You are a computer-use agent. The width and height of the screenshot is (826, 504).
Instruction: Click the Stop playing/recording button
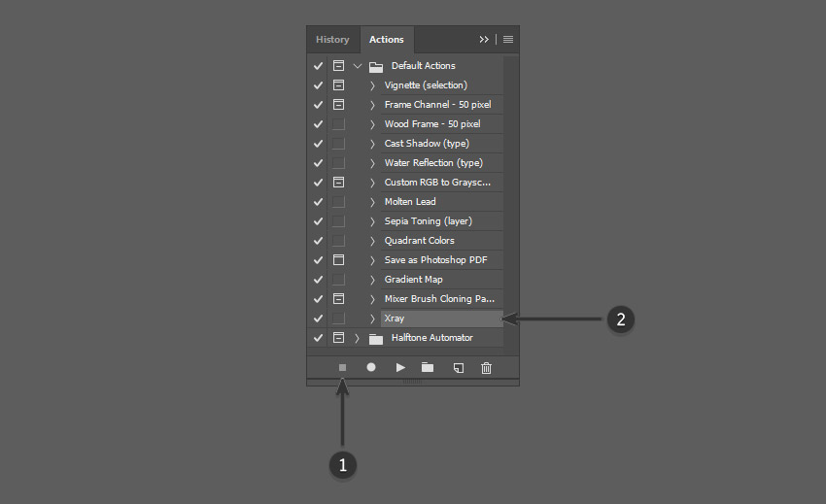click(342, 368)
